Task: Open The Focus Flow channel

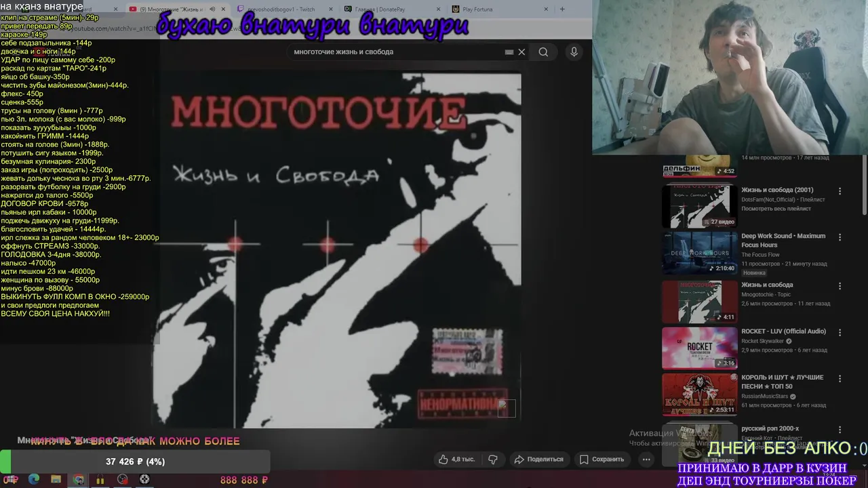Action: (760, 255)
